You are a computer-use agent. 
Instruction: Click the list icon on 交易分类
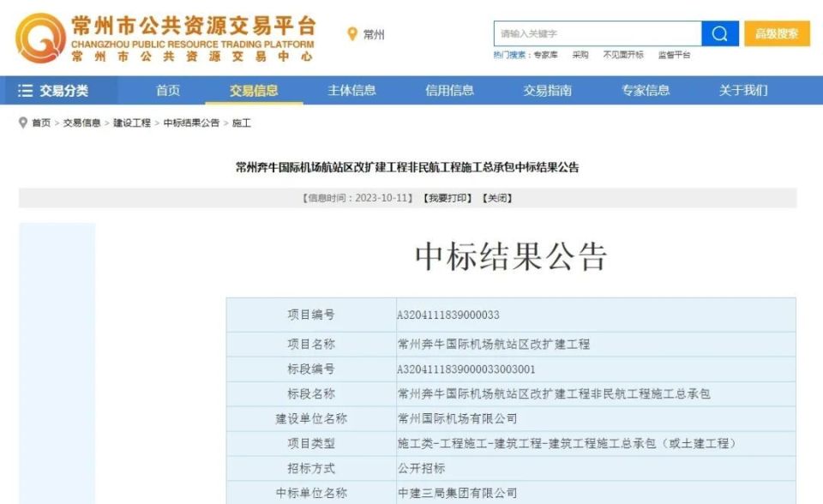click(27, 89)
